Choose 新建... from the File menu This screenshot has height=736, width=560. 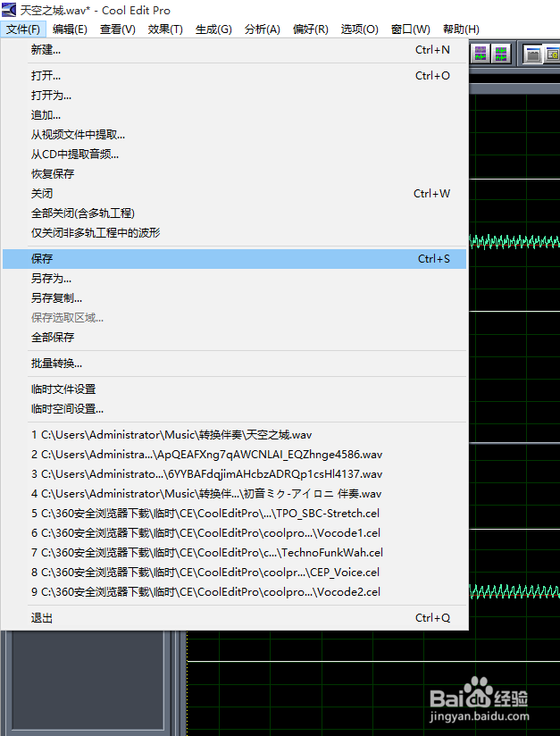point(234,50)
